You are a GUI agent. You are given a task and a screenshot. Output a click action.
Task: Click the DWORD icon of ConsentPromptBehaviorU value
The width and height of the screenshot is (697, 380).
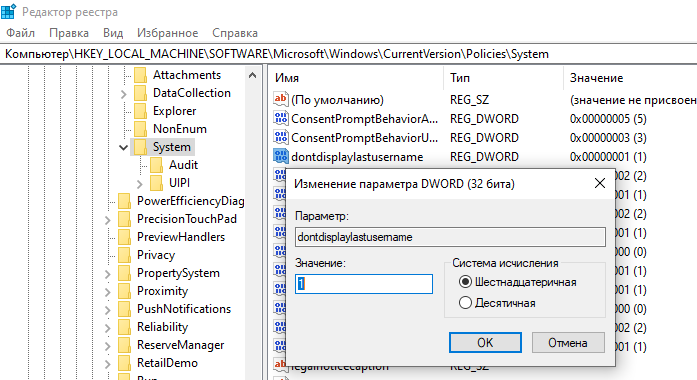[x=281, y=137]
